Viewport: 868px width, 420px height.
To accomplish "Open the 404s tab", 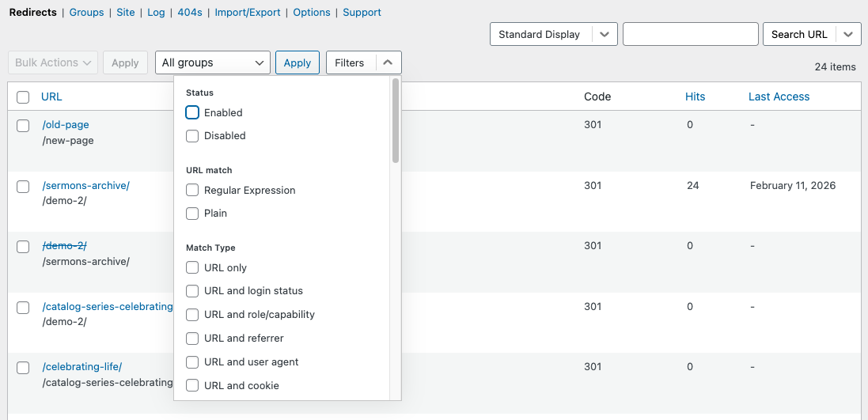I will 190,13.
